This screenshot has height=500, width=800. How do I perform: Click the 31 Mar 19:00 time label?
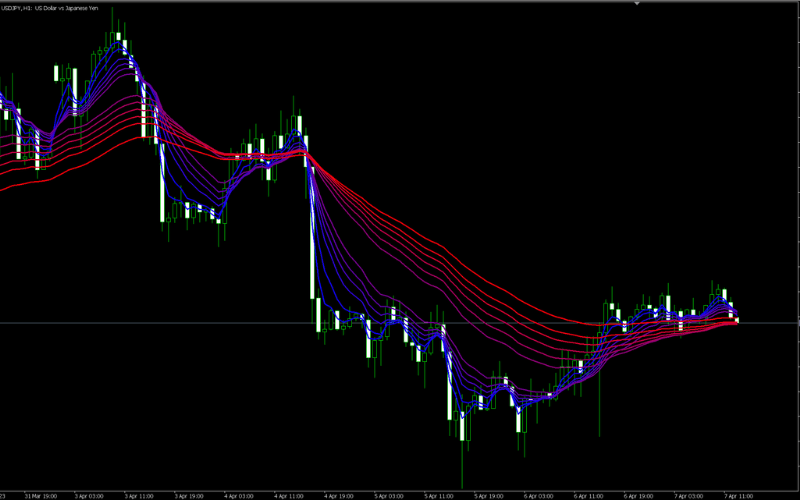click(x=40, y=494)
